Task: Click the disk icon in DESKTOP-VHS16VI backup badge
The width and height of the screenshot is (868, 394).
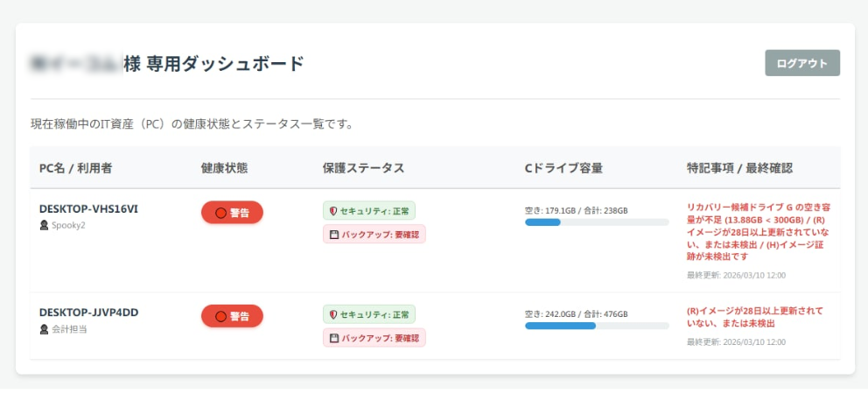Action: coord(332,235)
